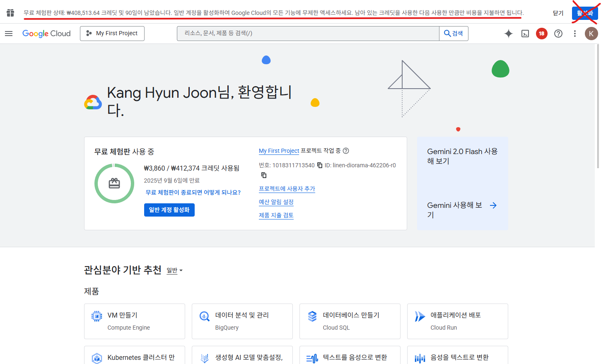Image resolution: width=601 pixels, height=364 pixels.
Task: Click help icon beside 프로젝트 작업 중
Action: tap(346, 151)
